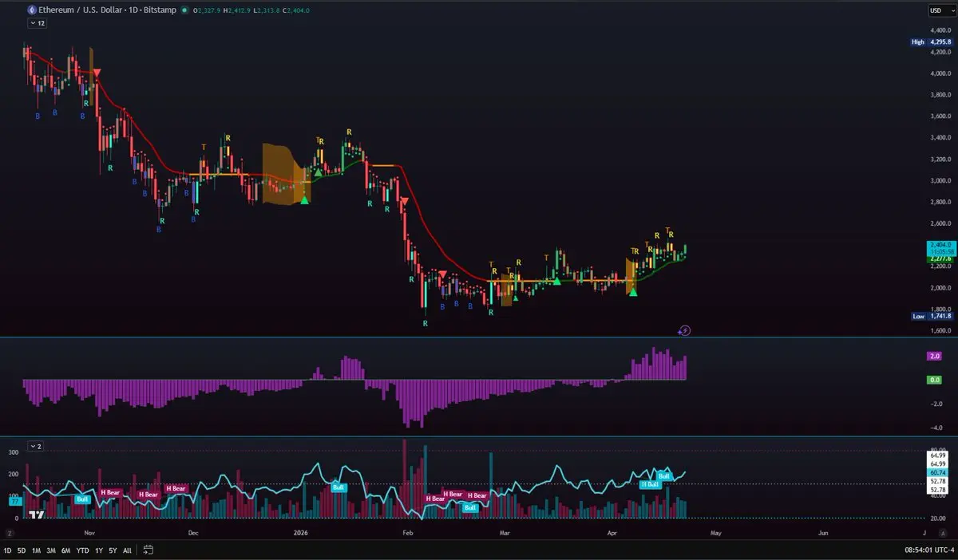
Task: Open the go-to-date calendar icon
Action: point(148,550)
